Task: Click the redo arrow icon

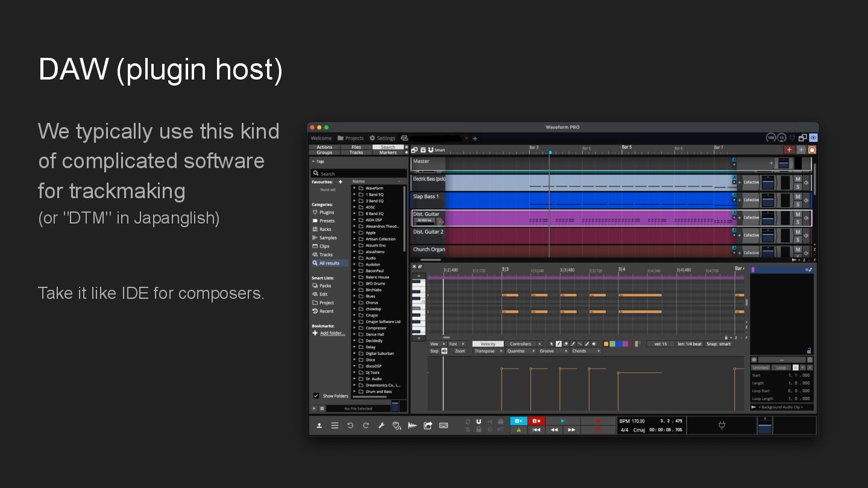Action: pos(365,425)
